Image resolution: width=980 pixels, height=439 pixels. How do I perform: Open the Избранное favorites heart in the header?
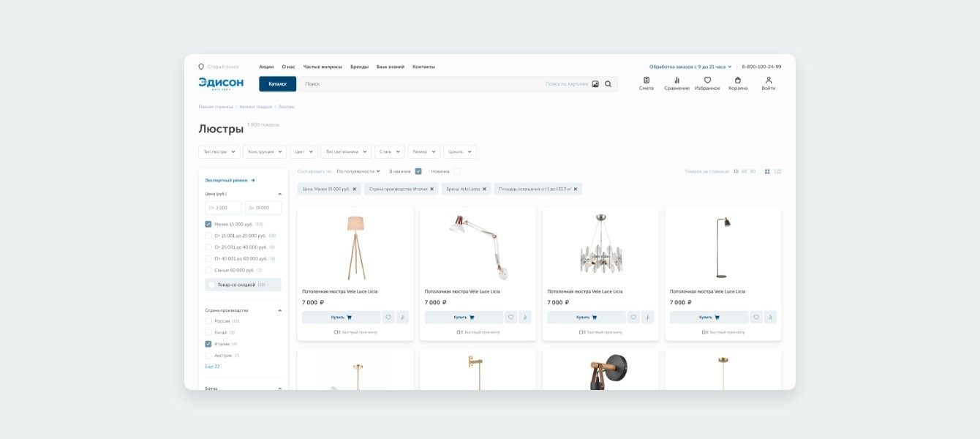tap(707, 80)
